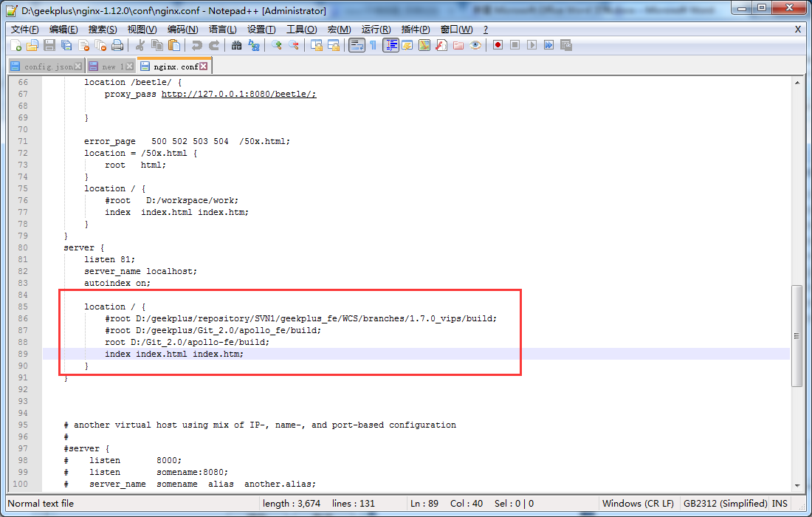Open the 语言(L) menu
Viewport: 812px width, 517px height.
[x=223, y=30]
